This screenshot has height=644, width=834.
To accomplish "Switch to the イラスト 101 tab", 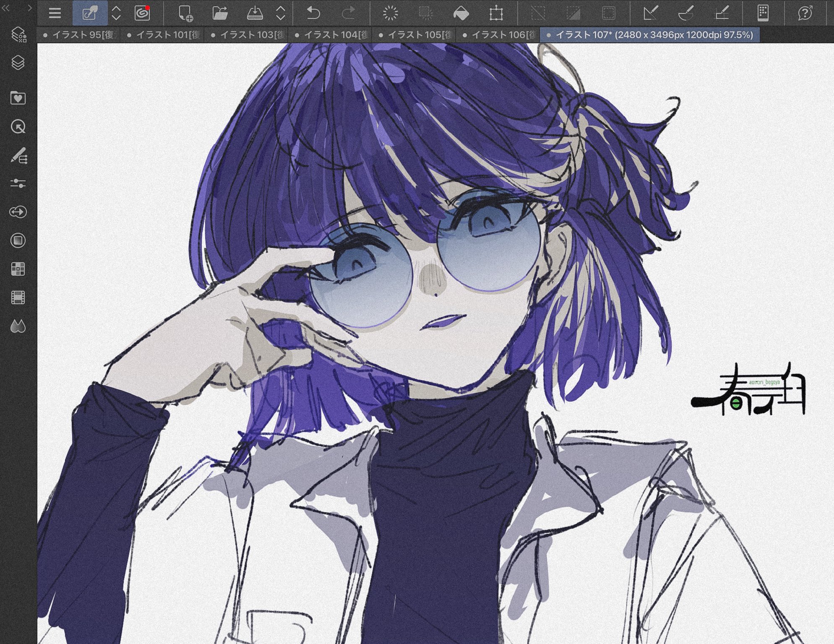I will coord(163,35).
